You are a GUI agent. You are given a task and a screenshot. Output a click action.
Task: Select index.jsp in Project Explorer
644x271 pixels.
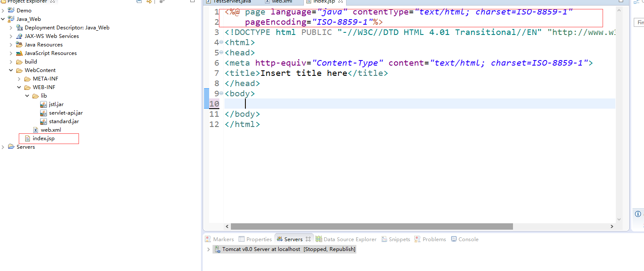44,138
